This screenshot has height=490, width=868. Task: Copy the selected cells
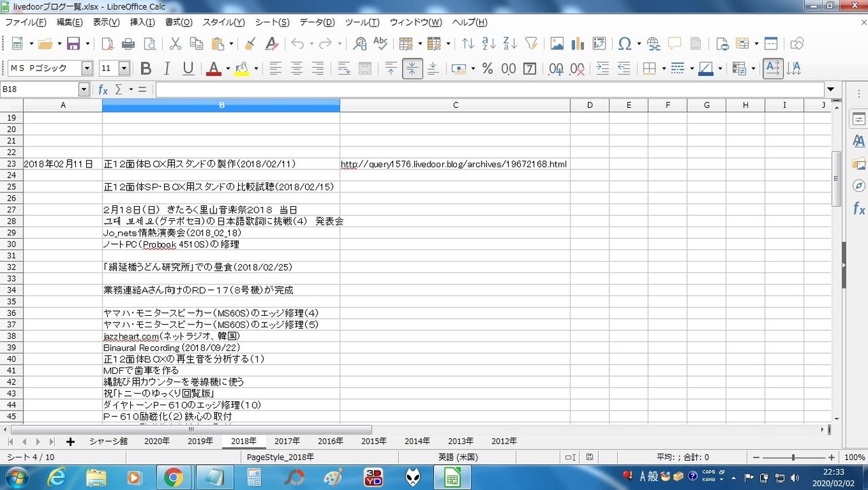(x=197, y=44)
